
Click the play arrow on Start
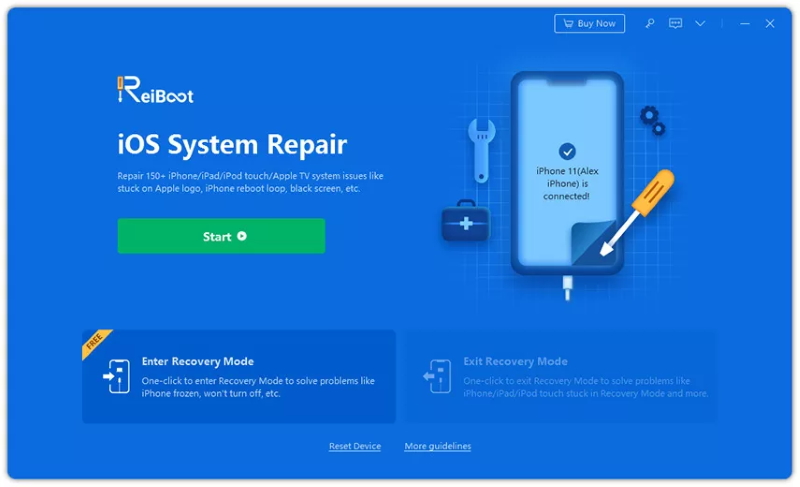coord(242,236)
